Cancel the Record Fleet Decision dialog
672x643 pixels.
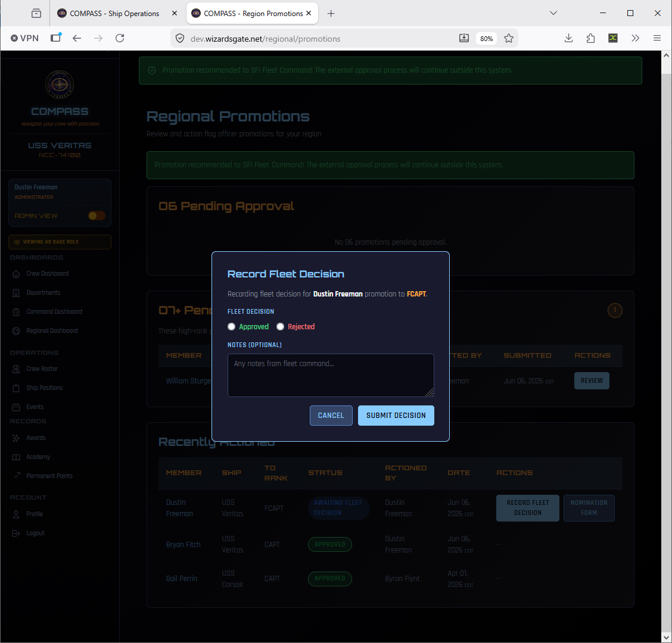pos(331,416)
